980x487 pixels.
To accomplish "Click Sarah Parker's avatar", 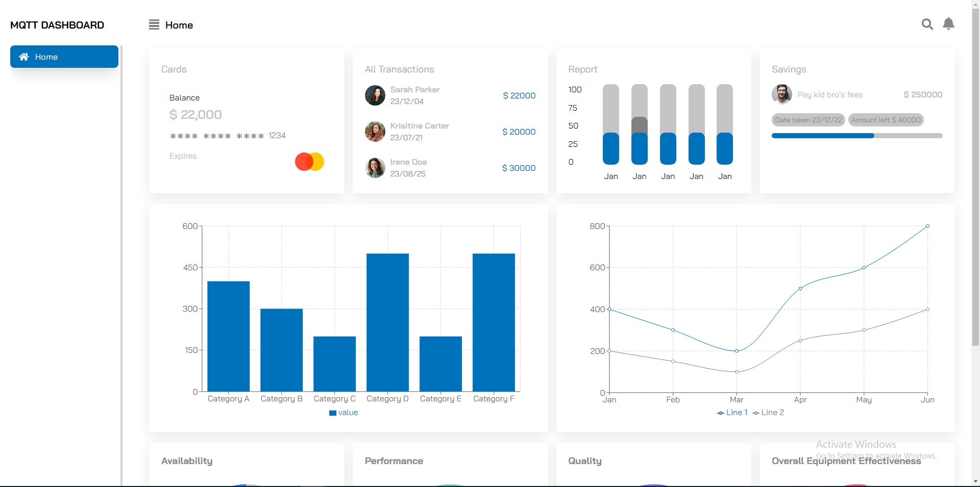I will coord(375,95).
